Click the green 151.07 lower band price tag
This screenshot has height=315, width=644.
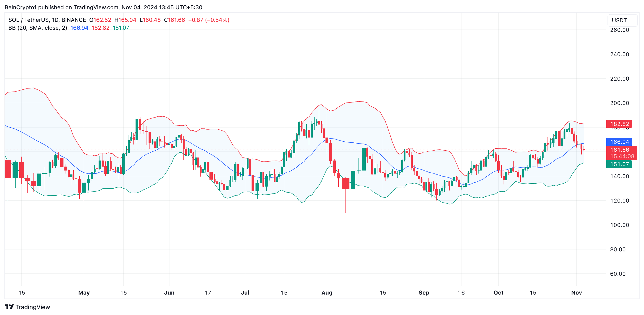click(x=619, y=164)
